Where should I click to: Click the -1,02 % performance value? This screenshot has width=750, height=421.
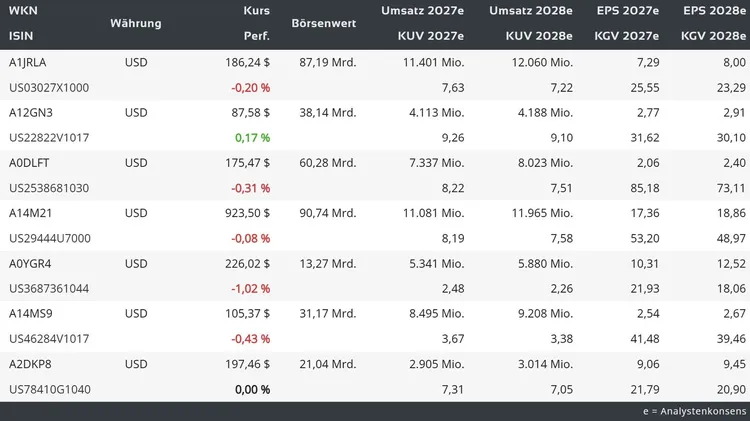click(x=250, y=288)
